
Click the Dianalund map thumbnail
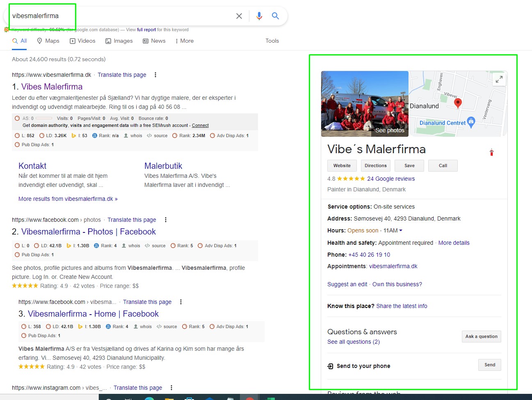coord(458,104)
